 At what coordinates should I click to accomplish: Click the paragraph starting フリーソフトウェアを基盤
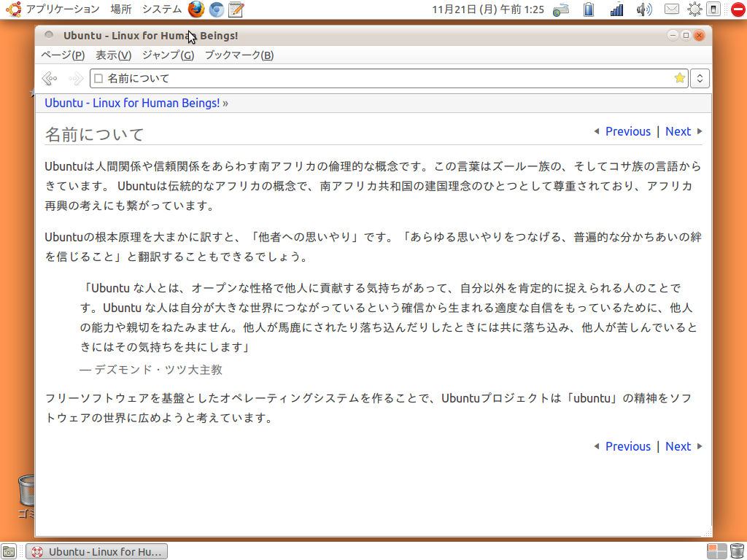point(368,408)
